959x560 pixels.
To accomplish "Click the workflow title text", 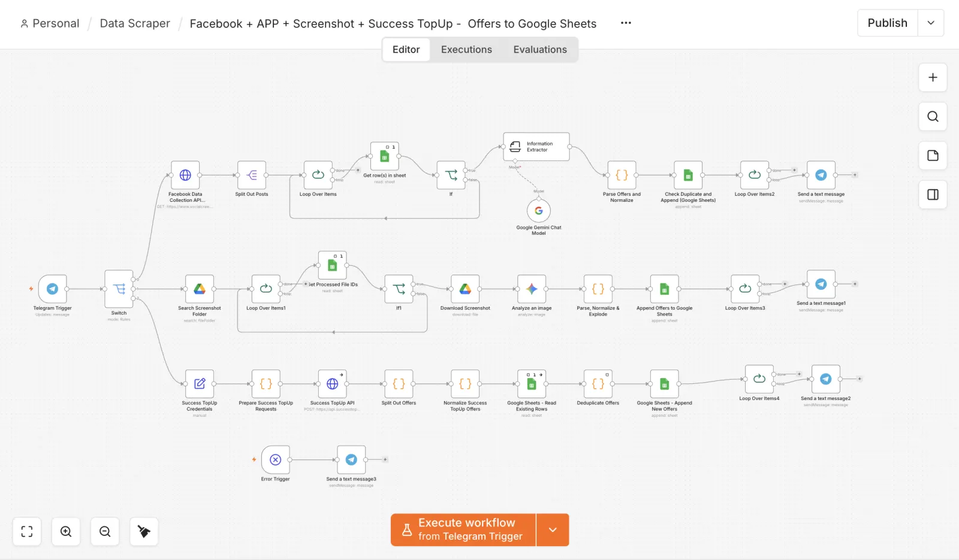I will [x=393, y=23].
